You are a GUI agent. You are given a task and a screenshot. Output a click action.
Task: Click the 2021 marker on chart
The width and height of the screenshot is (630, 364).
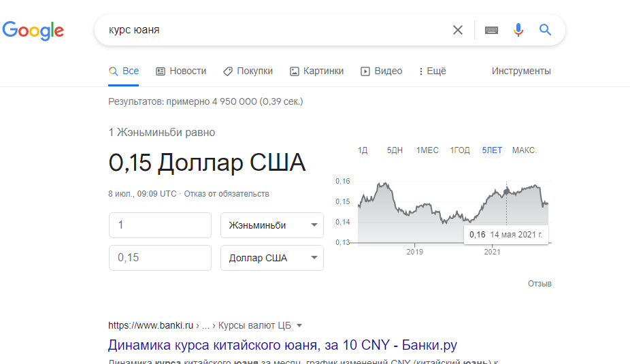(x=492, y=252)
